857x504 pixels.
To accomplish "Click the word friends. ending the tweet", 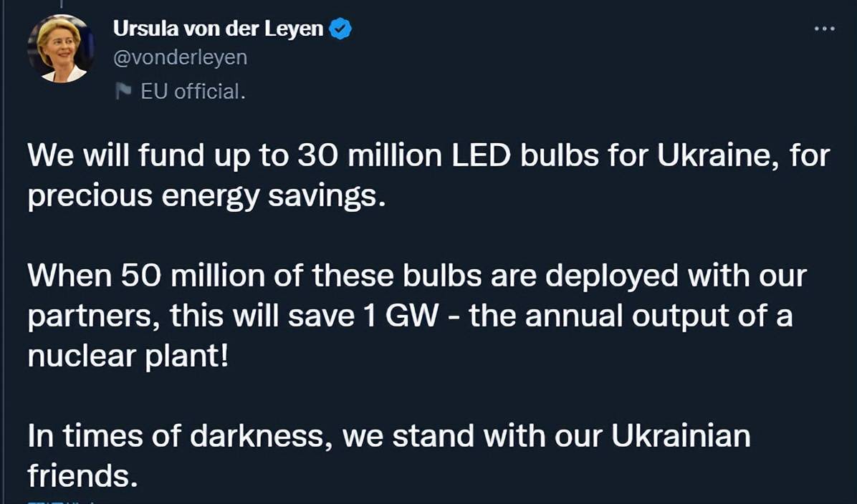I will [82, 475].
